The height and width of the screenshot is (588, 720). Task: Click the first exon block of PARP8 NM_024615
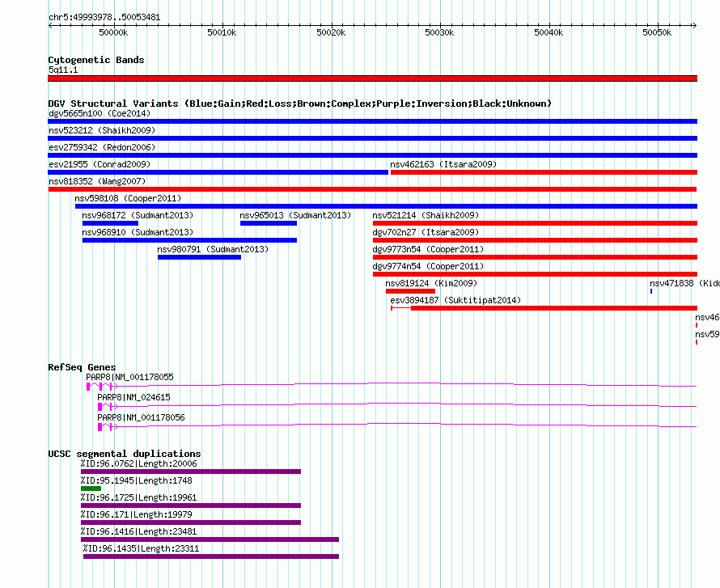(x=100, y=407)
